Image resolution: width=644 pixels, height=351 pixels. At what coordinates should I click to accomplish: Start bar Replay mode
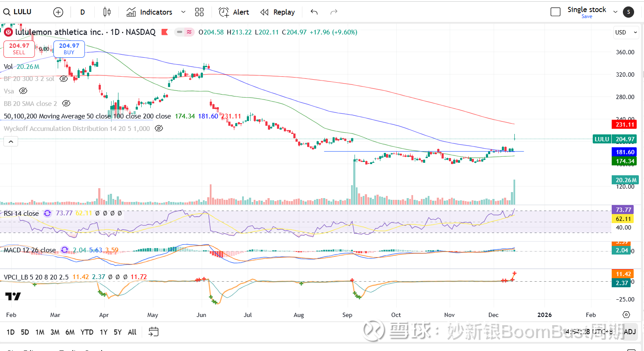278,12
